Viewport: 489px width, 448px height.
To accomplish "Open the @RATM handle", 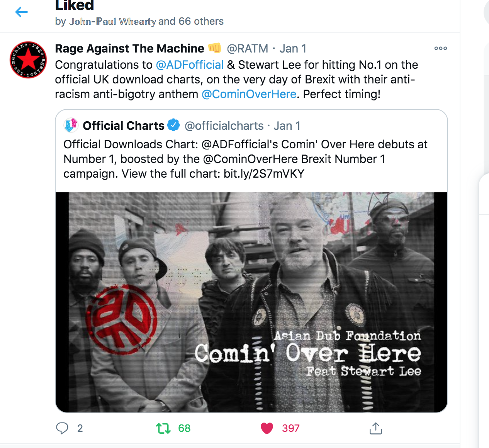I will 248,49.
